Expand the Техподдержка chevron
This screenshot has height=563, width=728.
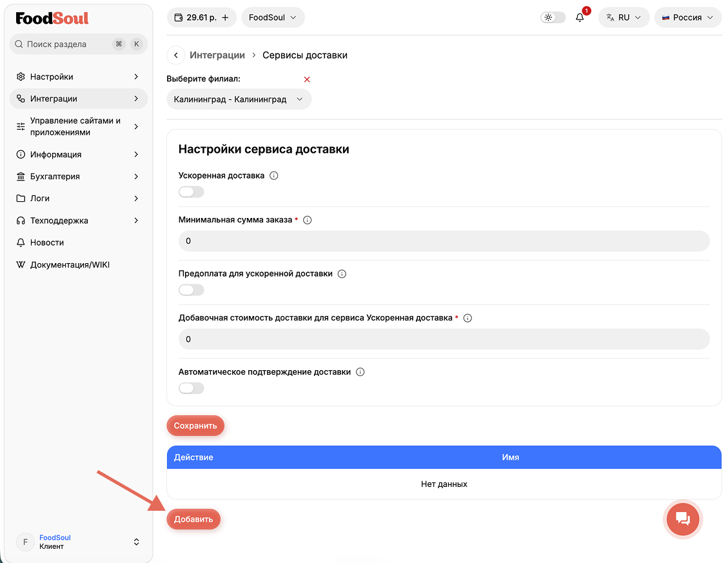(136, 221)
